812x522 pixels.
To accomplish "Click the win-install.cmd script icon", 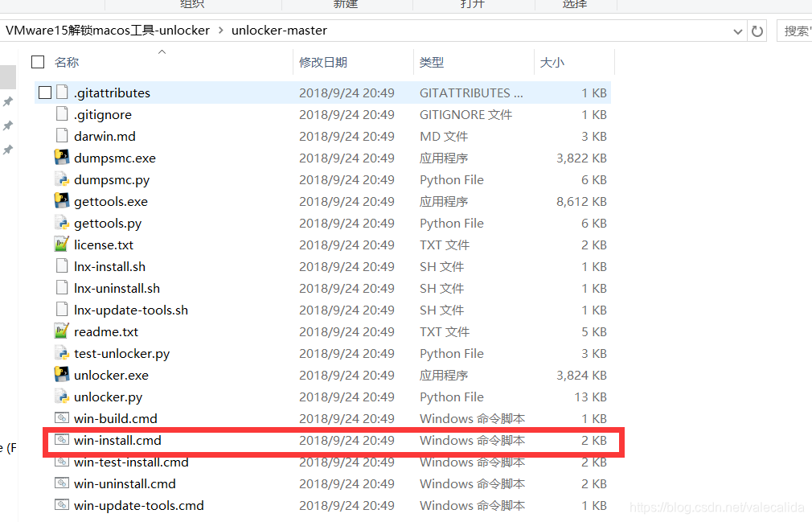I will click(x=62, y=440).
